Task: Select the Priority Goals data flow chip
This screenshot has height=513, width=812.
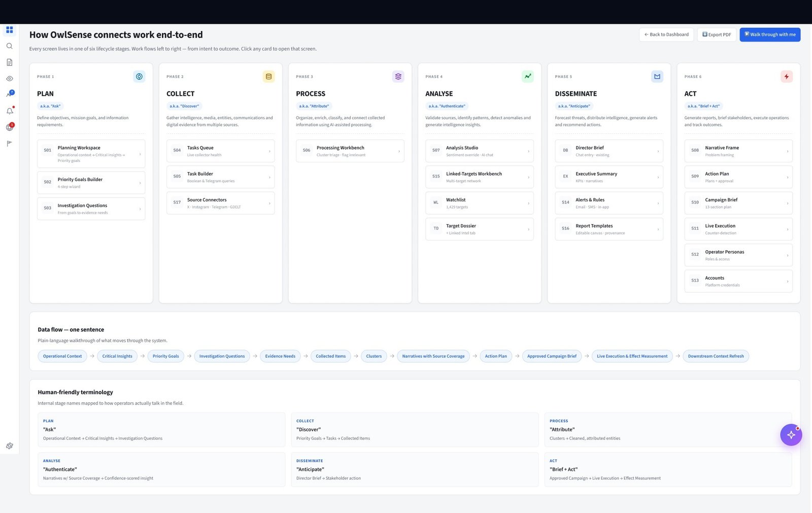Action: coord(166,356)
